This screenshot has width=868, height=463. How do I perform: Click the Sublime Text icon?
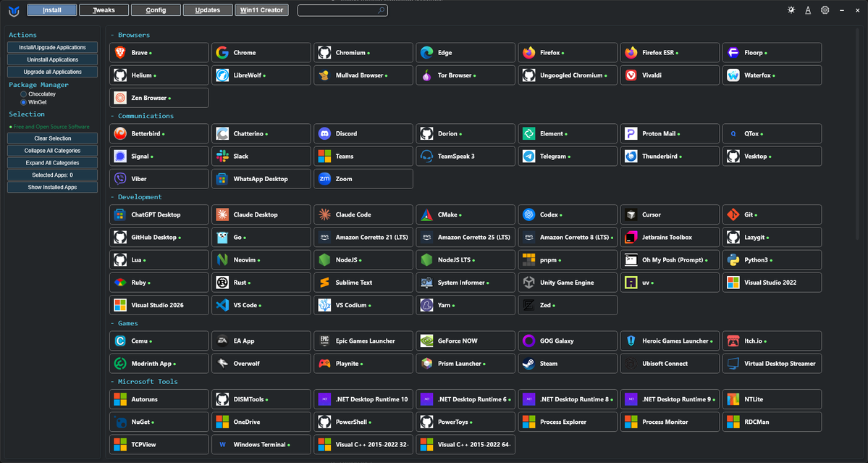(x=324, y=283)
